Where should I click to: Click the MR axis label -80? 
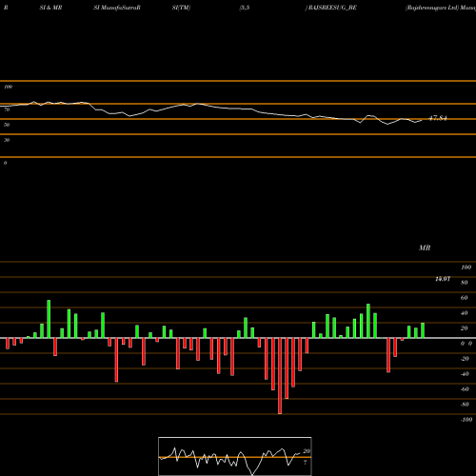pos(465,405)
